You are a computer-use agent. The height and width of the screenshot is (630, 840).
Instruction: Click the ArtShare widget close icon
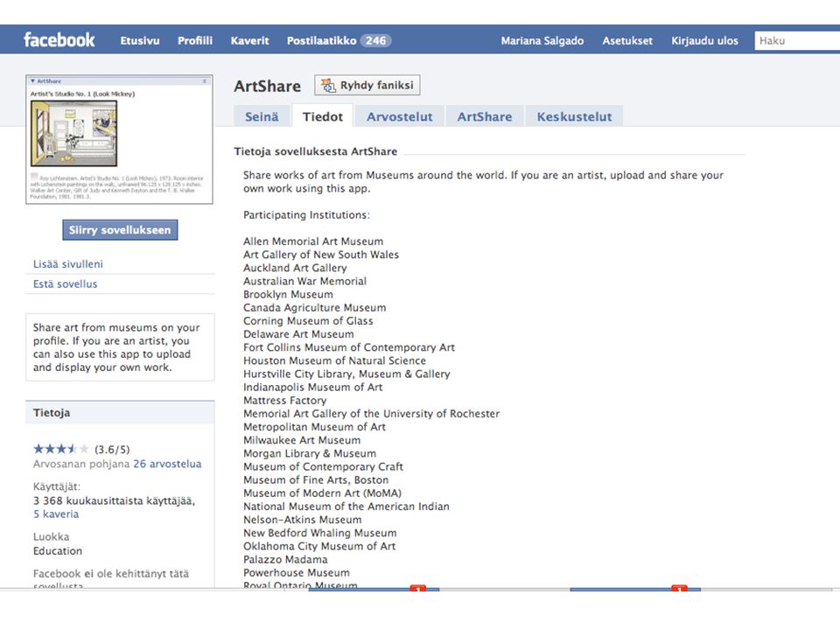pos(204,81)
